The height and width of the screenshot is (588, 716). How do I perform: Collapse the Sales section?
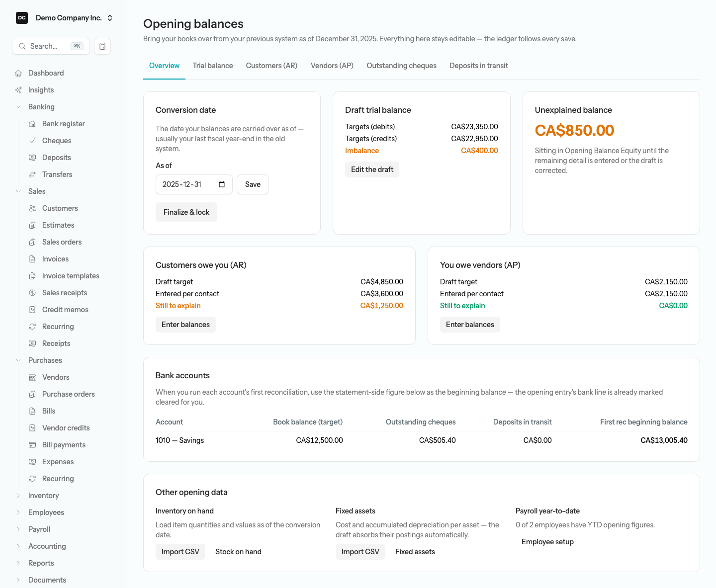(x=18, y=191)
